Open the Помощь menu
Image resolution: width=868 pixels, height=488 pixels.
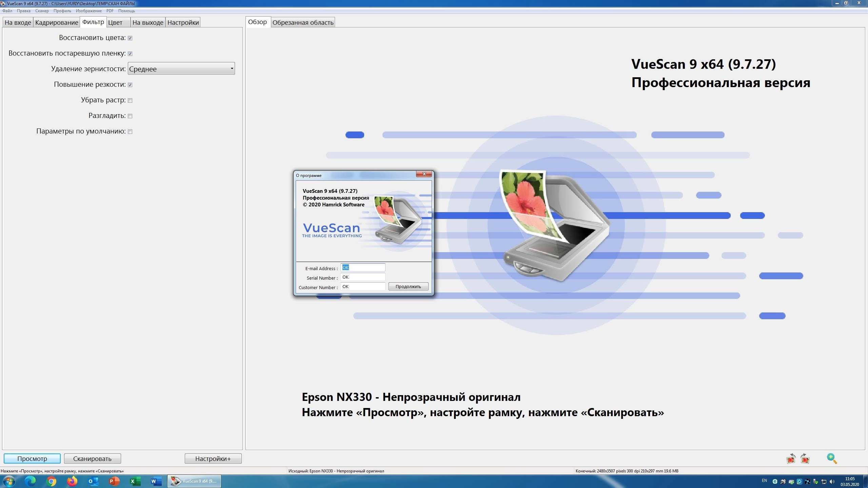coord(126,11)
